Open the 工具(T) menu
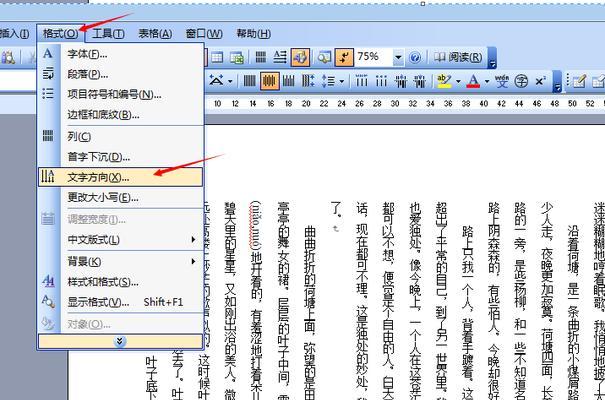Image resolution: width=605 pixels, height=400 pixels. click(x=108, y=34)
